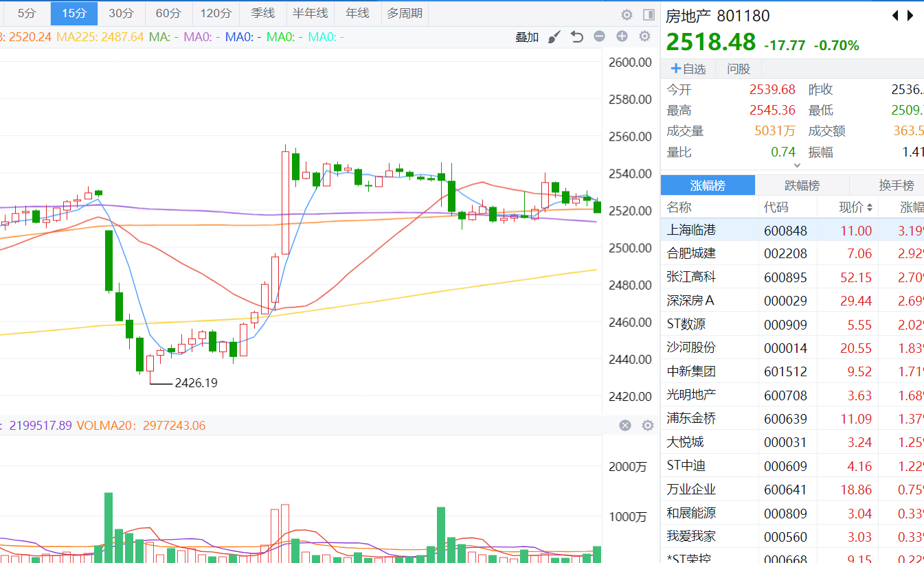Open the 多周期 period option
924x563 pixels.
click(x=405, y=13)
